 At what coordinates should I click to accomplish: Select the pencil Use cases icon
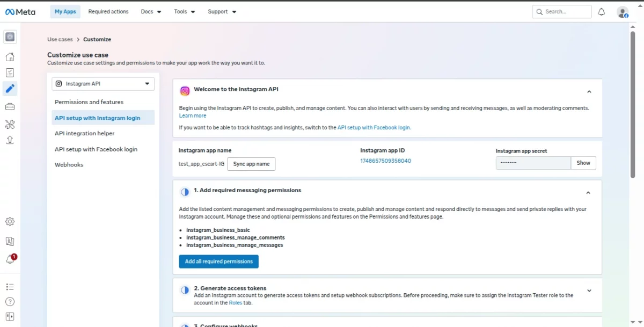10,89
